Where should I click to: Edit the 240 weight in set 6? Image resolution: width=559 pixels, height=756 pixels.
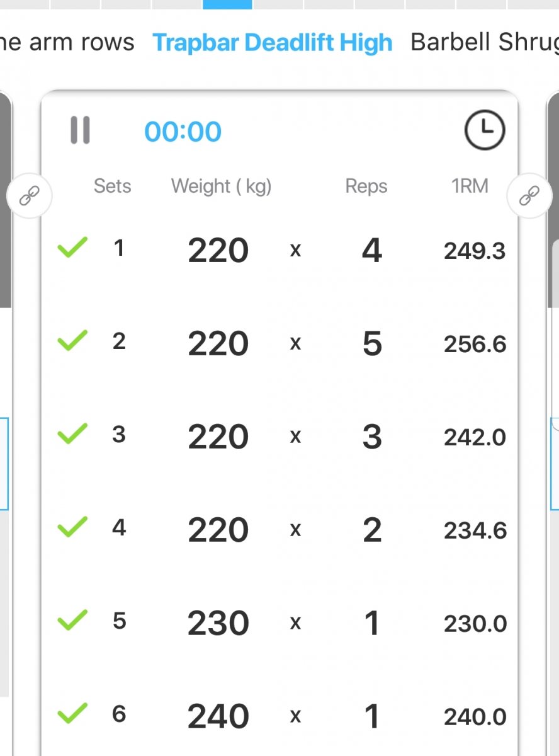pos(218,716)
